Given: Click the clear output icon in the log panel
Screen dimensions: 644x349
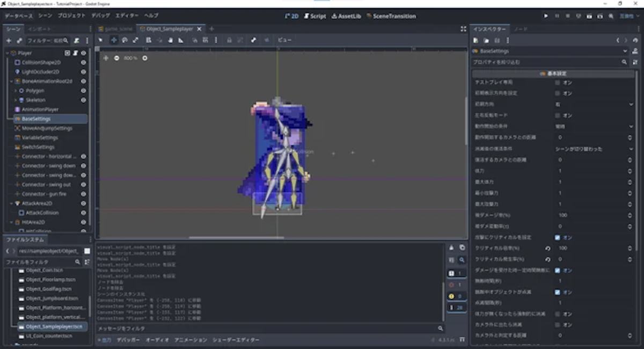Looking at the screenshot, I should (x=451, y=247).
